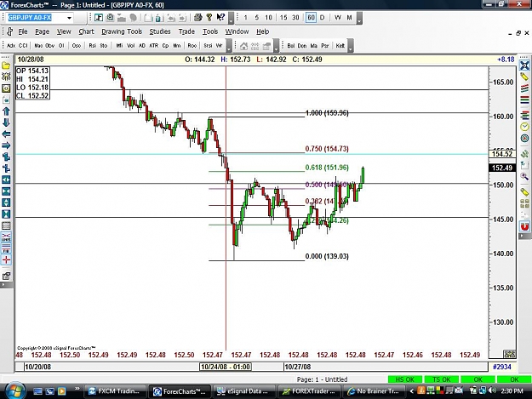
Task: Click the 10/24/08 - 01:00 time marker
Action: [226, 367]
